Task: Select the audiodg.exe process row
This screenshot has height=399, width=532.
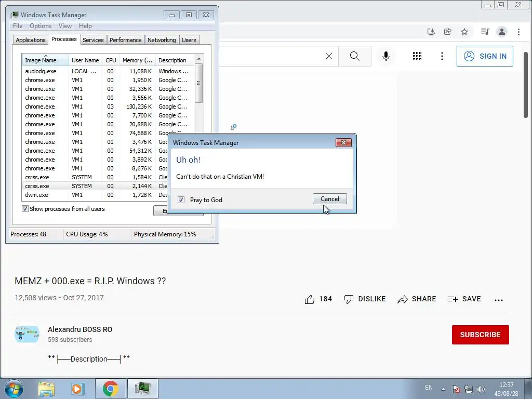Action: tap(108, 71)
